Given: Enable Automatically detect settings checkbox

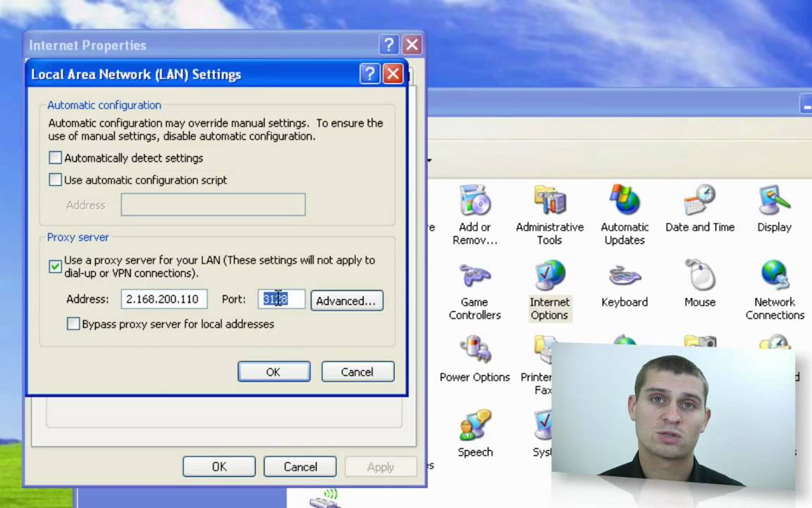Looking at the screenshot, I should [55, 157].
